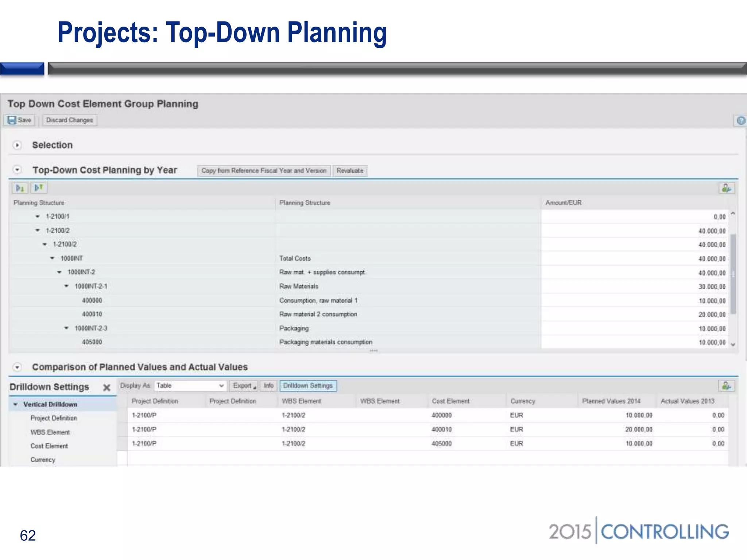The image size is (747, 560).
Task: Collapse Comparison of Planned Values and Actual Values
Action: click(17, 367)
